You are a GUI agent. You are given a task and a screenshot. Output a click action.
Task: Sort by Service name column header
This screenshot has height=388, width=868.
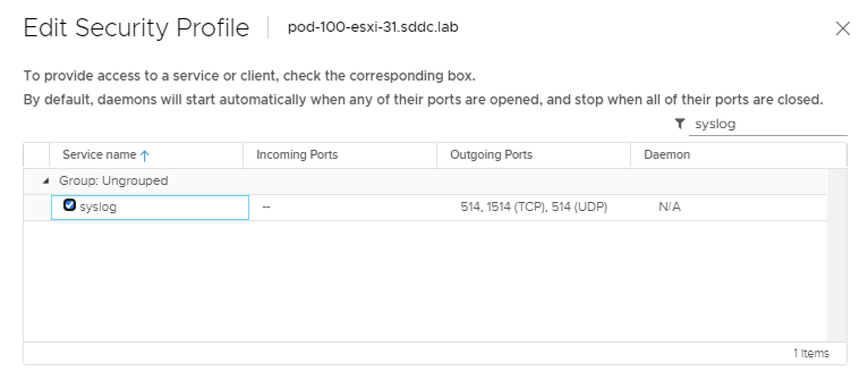[x=100, y=155]
